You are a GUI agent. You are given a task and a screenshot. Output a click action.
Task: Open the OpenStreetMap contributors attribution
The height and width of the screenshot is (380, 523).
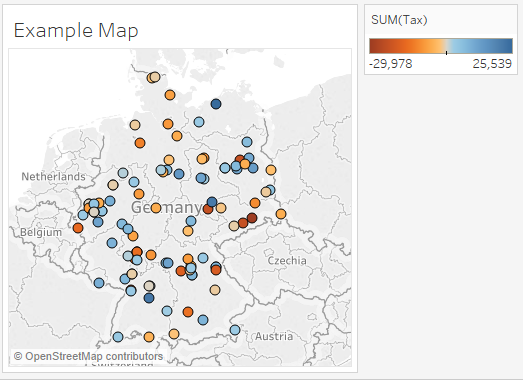(88, 356)
